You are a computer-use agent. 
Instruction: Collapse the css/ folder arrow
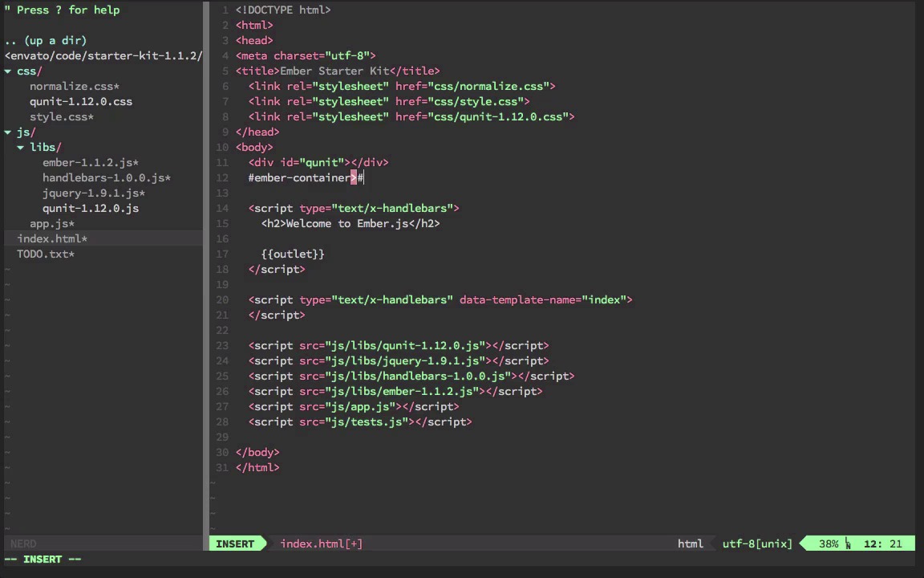tap(8, 71)
